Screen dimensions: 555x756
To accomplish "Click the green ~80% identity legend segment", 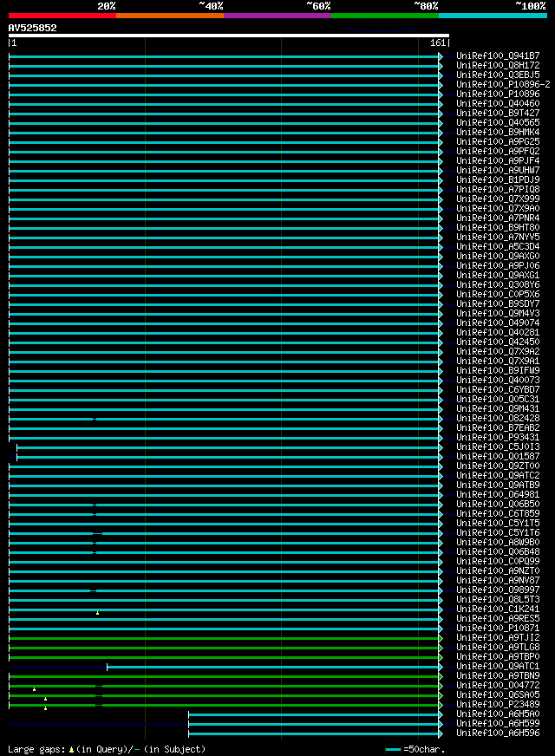I will [x=385, y=16].
